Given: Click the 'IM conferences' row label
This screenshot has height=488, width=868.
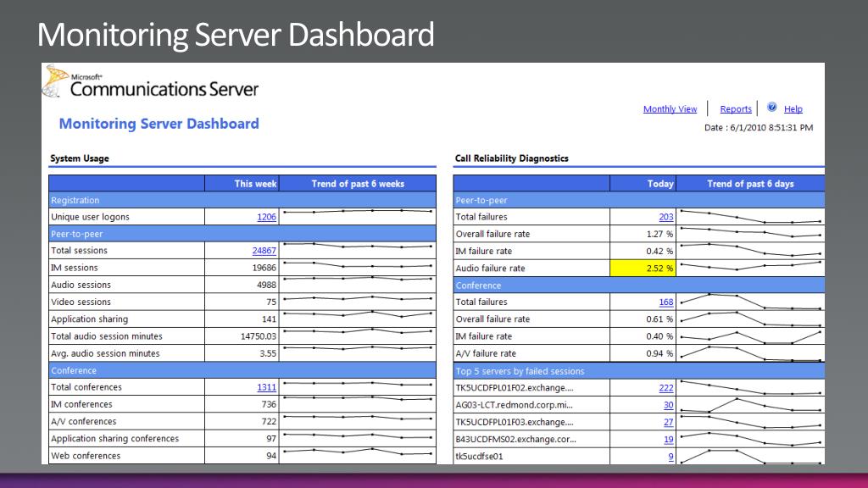Looking at the screenshot, I should (x=81, y=404).
